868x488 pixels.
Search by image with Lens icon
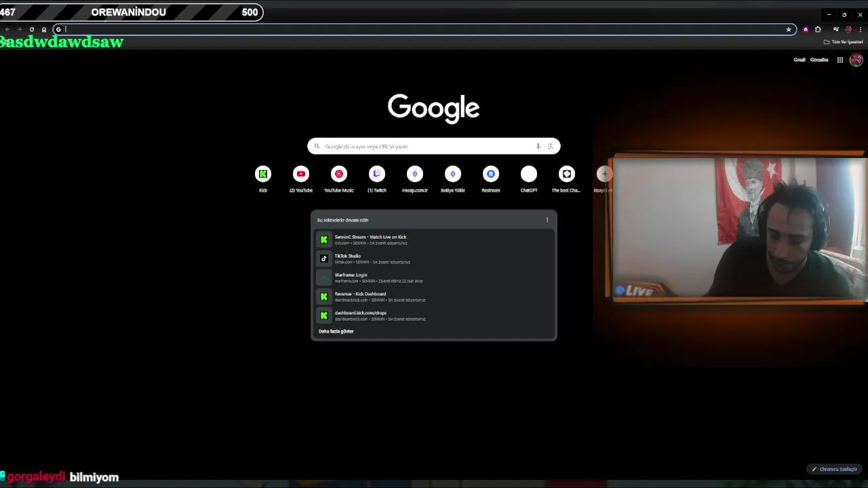[551, 146]
